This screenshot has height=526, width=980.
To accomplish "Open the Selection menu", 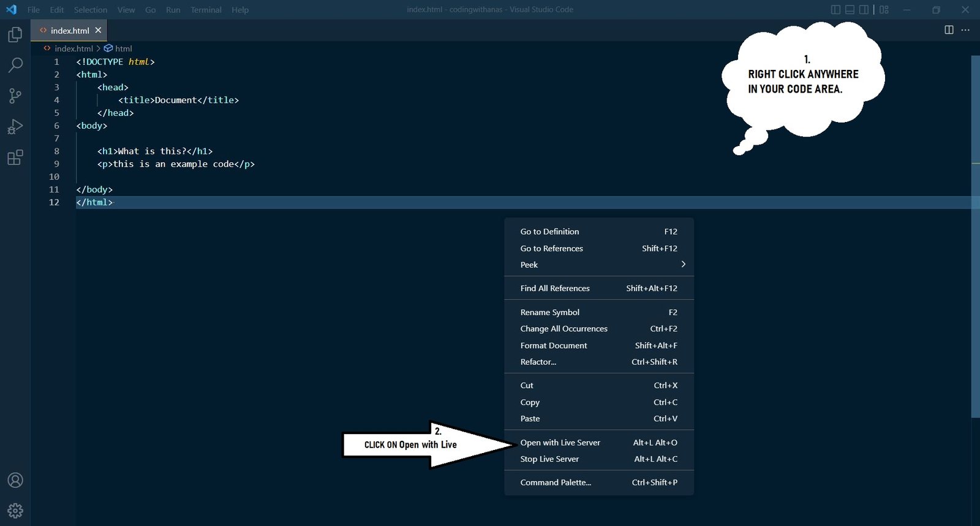I will point(91,10).
